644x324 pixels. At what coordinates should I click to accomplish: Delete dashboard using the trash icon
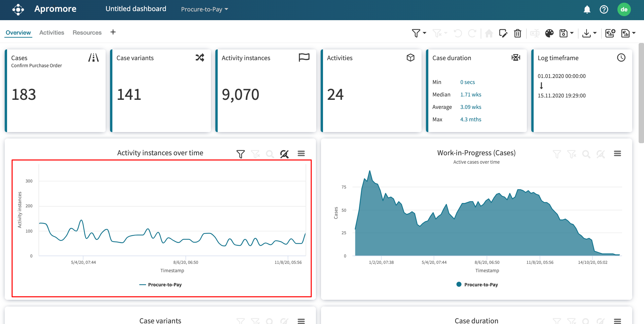click(517, 33)
